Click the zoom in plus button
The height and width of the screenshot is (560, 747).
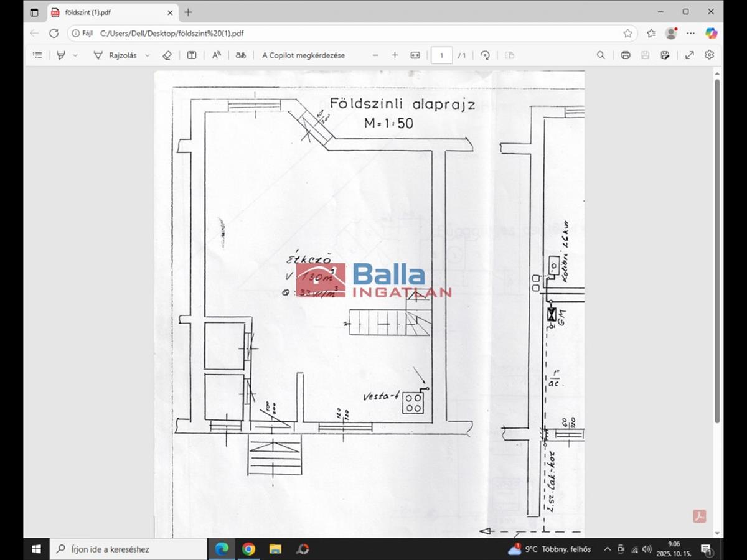(395, 55)
